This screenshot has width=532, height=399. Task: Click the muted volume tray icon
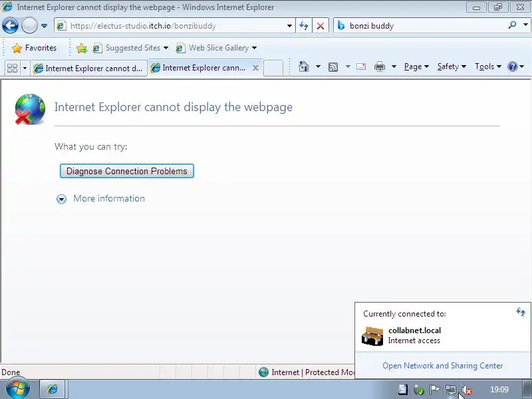(x=467, y=390)
